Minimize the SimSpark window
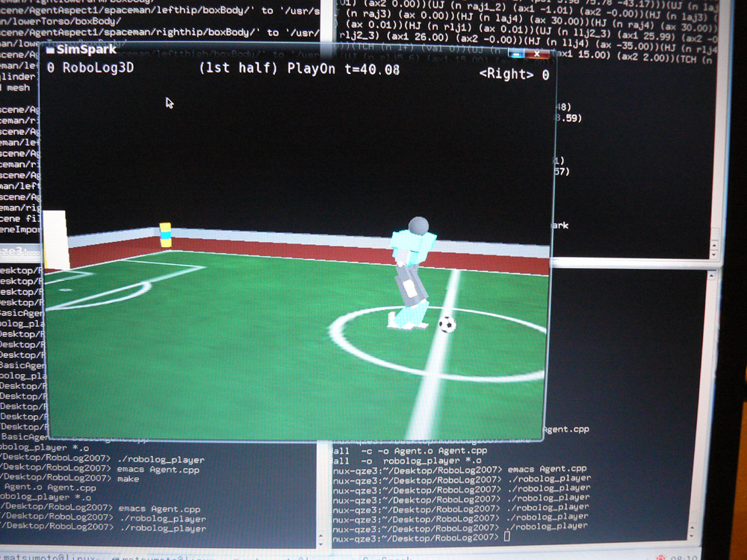This screenshot has width=747, height=560. 516,55
